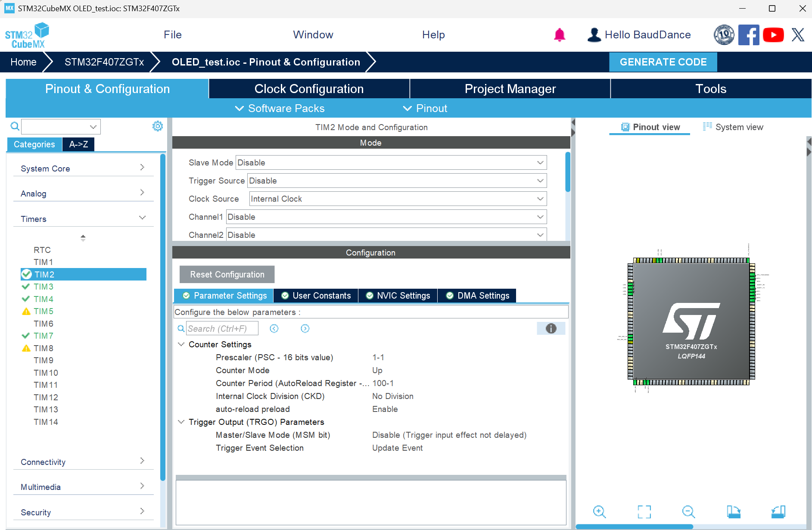The image size is (812, 530).
Task: Rotate the chip counterclockwise
Action: pos(778,512)
